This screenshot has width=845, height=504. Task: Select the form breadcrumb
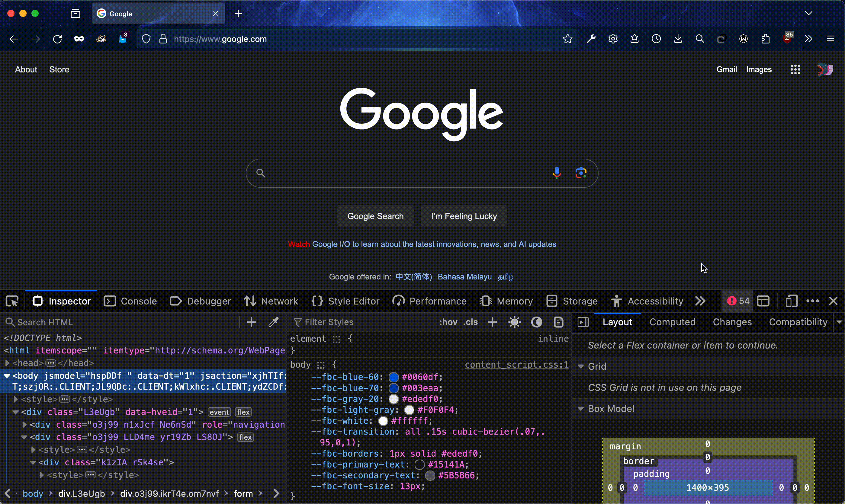click(x=243, y=493)
